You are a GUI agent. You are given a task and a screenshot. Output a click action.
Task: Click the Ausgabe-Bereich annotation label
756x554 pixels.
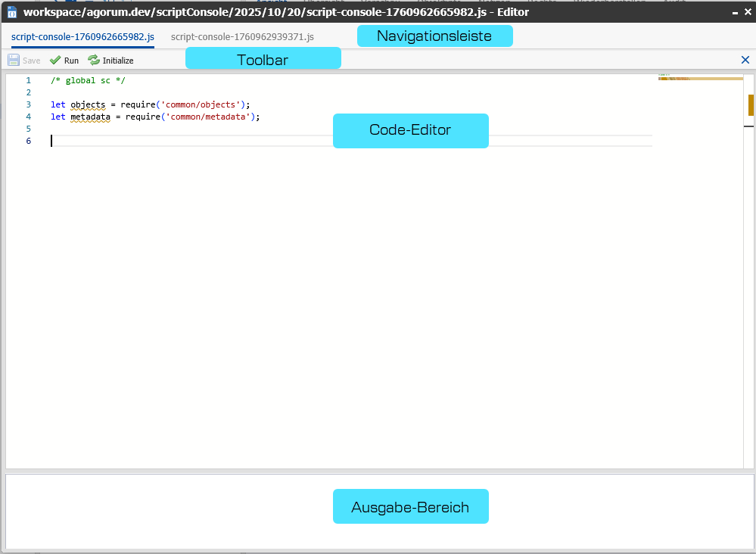pos(410,507)
